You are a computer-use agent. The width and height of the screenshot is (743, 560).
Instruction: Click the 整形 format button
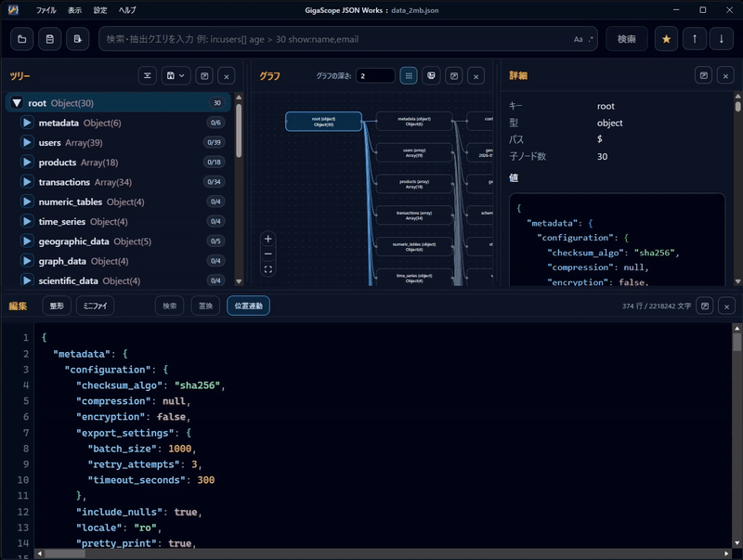click(x=57, y=306)
